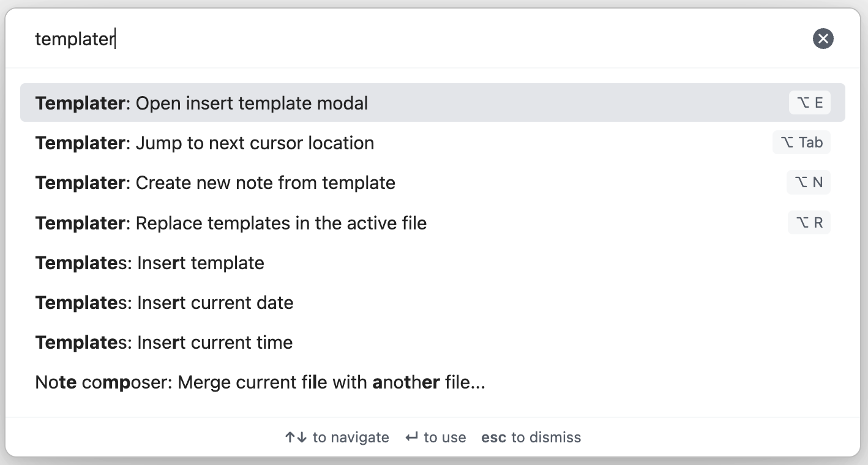Click the ⌥ Tab hotkey badge
Viewport: 868px width, 465px height.
801,143
